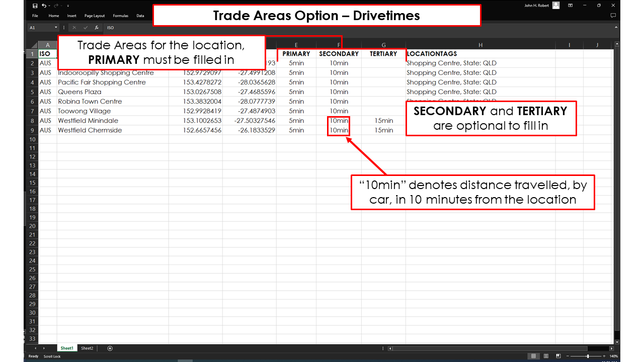Select column H header

480,45
